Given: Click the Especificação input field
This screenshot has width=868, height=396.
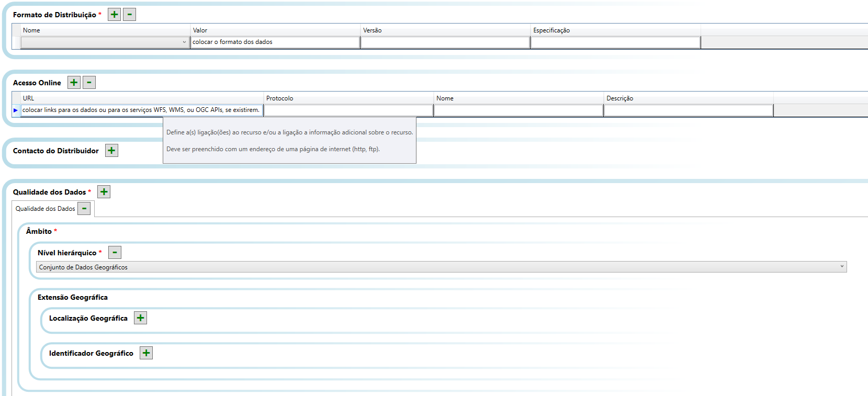Looking at the screenshot, I should (615, 42).
